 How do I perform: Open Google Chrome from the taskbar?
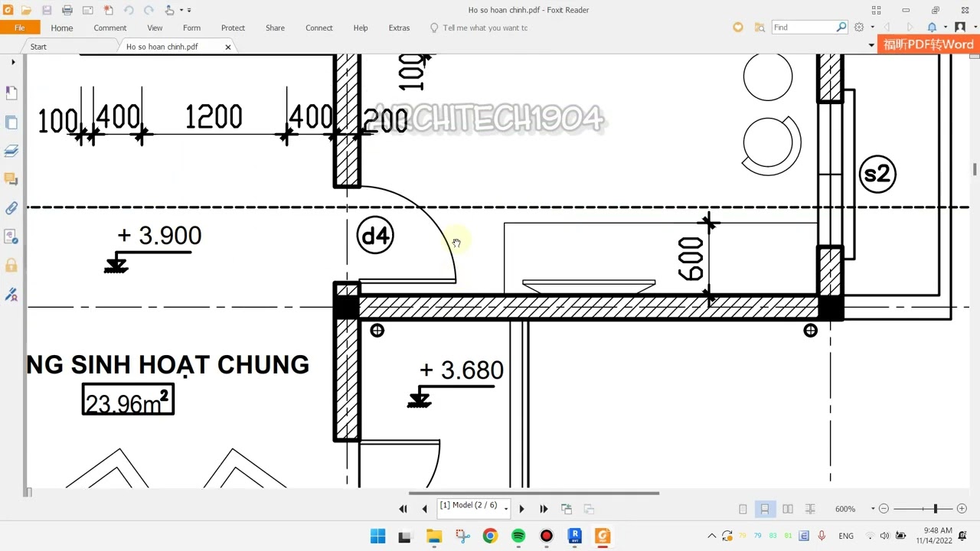point(490,536)
